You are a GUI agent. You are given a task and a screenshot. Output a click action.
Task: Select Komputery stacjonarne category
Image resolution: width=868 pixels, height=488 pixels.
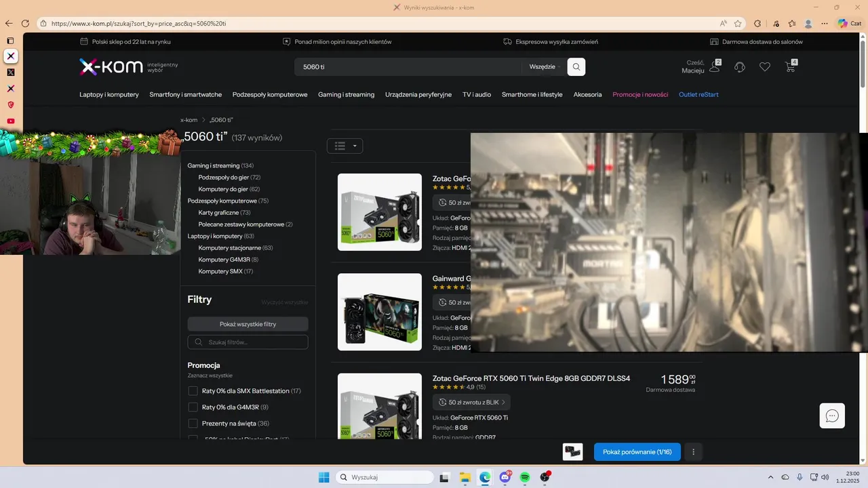[235, 248]
